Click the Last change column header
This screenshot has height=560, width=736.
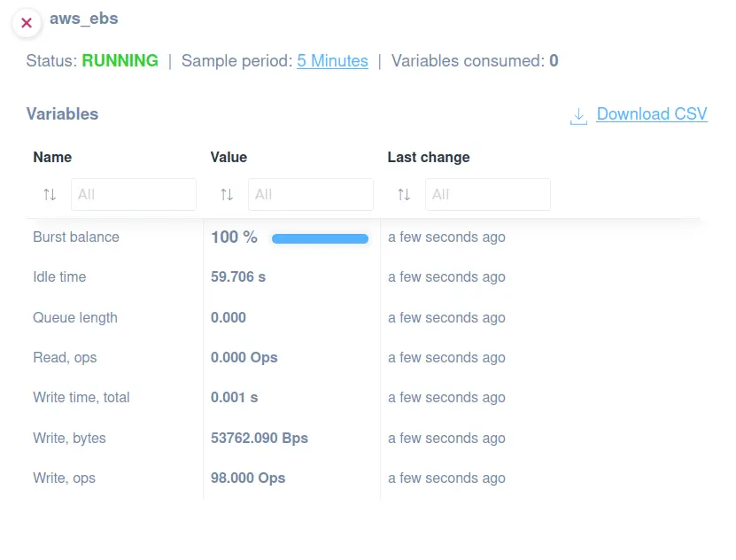pos(429,157)
